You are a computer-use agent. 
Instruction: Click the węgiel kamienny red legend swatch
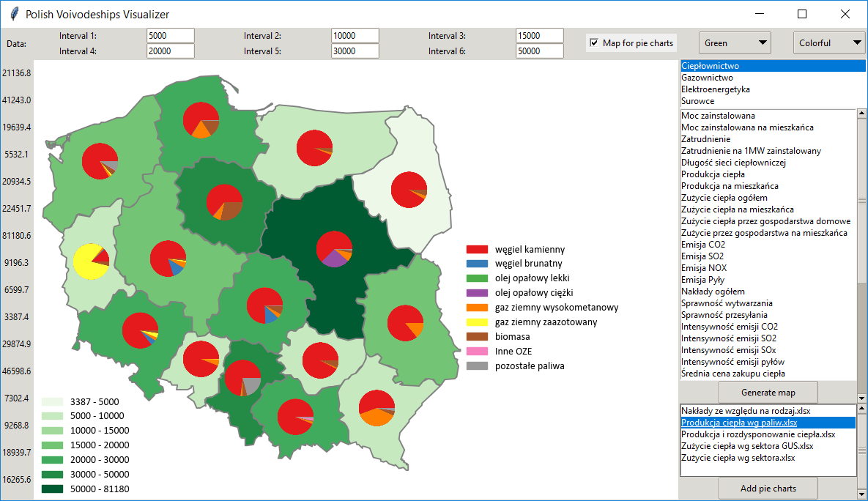(477, 250)
